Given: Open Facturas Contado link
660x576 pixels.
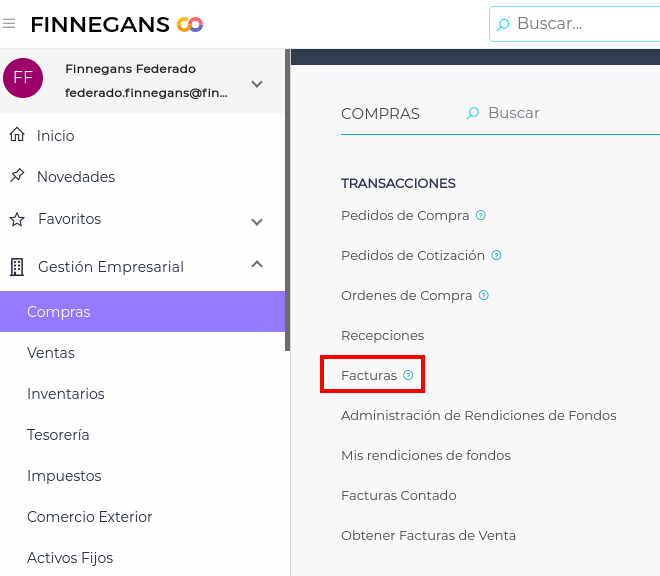Looking at the screenshot, I should [398, 495].
